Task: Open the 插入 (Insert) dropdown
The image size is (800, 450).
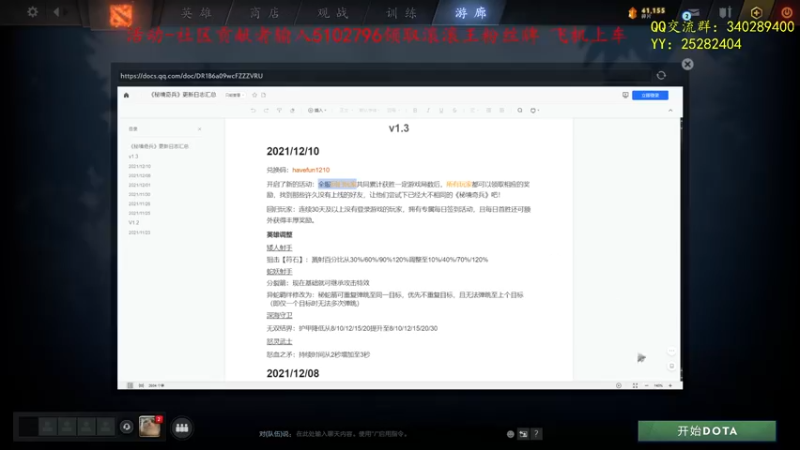Action: 317,110
